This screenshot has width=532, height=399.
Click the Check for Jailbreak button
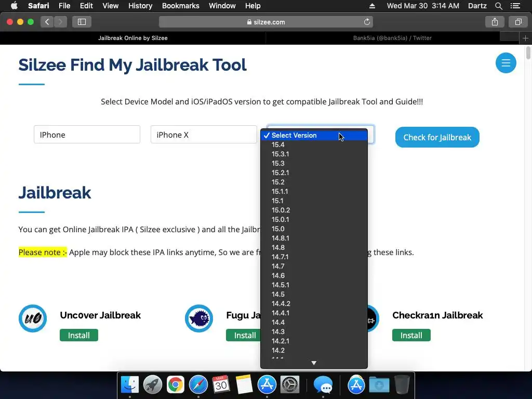pos(437,137)
